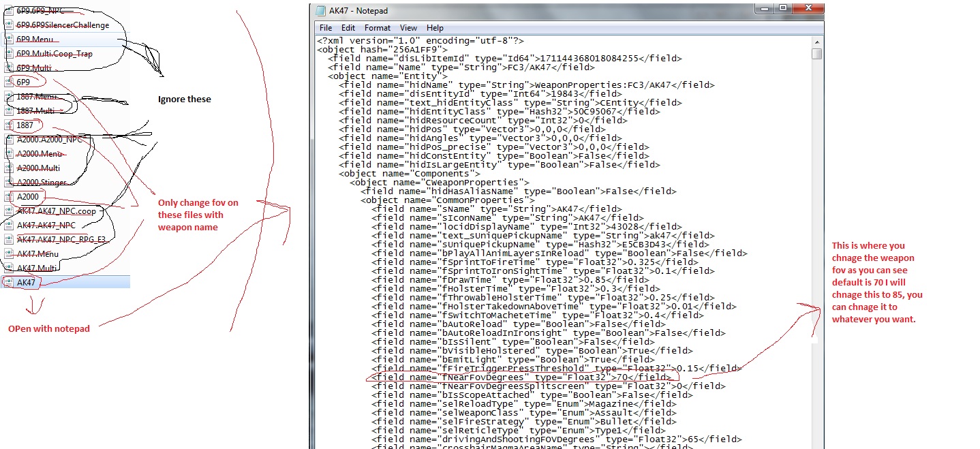Select the AK47.AK47_NPC_RPG_E3 file
Viewport: 980px width, 449px height.
[x=61, y=239]
